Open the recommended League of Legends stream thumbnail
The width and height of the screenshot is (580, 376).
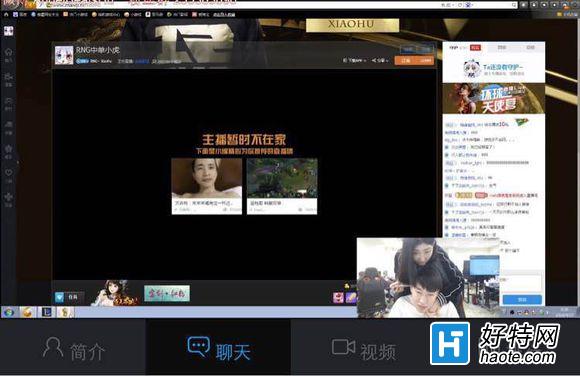tap(282, 186)
